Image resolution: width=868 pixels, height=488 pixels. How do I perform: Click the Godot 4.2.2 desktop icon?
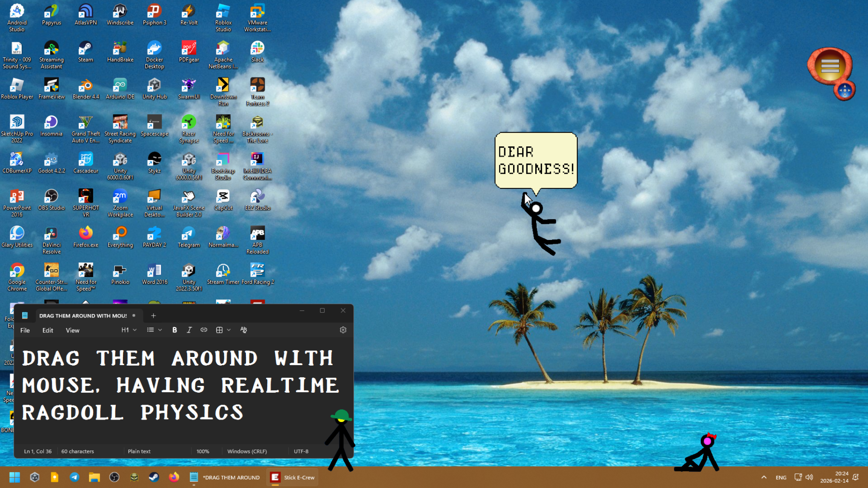click(51, 163)
